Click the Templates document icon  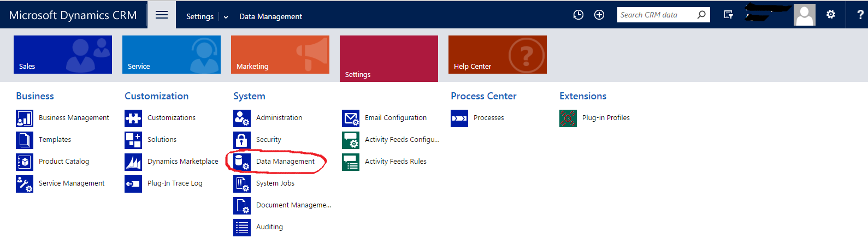25,140
